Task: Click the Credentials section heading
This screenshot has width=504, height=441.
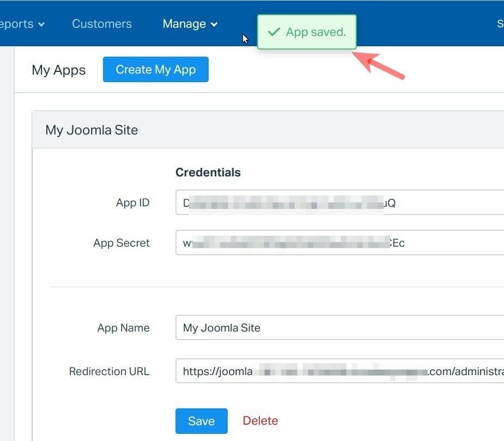Action: point(208,173)
